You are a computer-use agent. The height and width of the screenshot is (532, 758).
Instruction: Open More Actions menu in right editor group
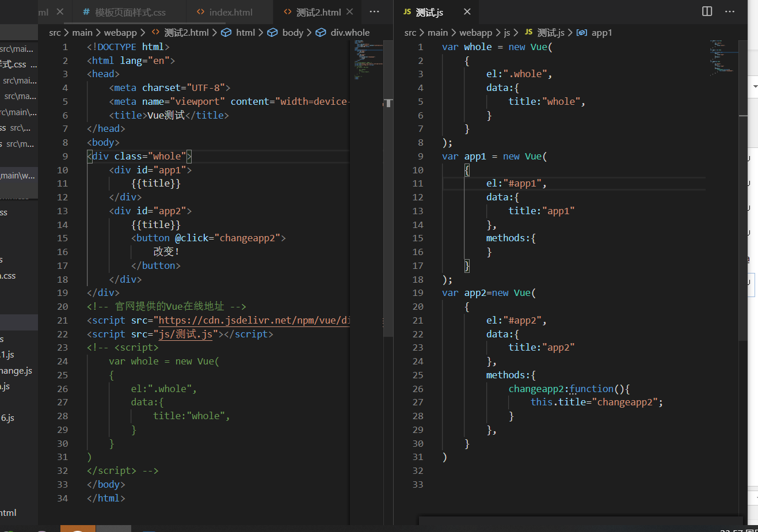[x=730, y=12]
